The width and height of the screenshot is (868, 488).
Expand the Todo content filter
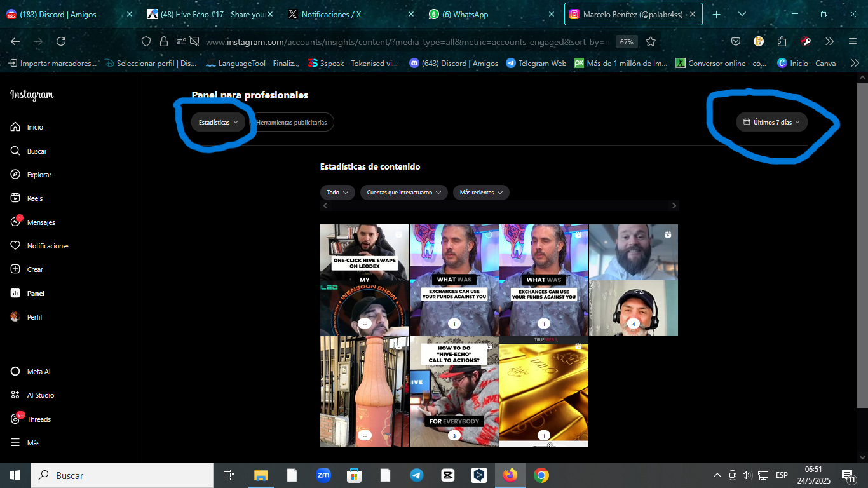[x=337, y=193]
